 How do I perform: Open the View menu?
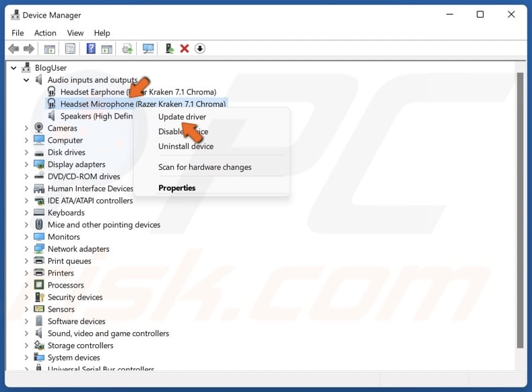(x=75, y=33)
